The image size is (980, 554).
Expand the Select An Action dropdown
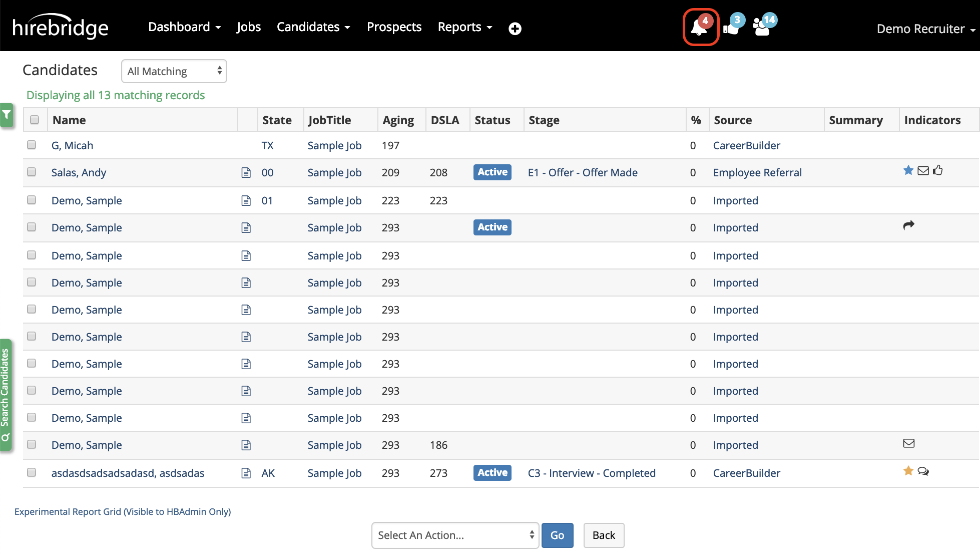click(x=455, y=535)
